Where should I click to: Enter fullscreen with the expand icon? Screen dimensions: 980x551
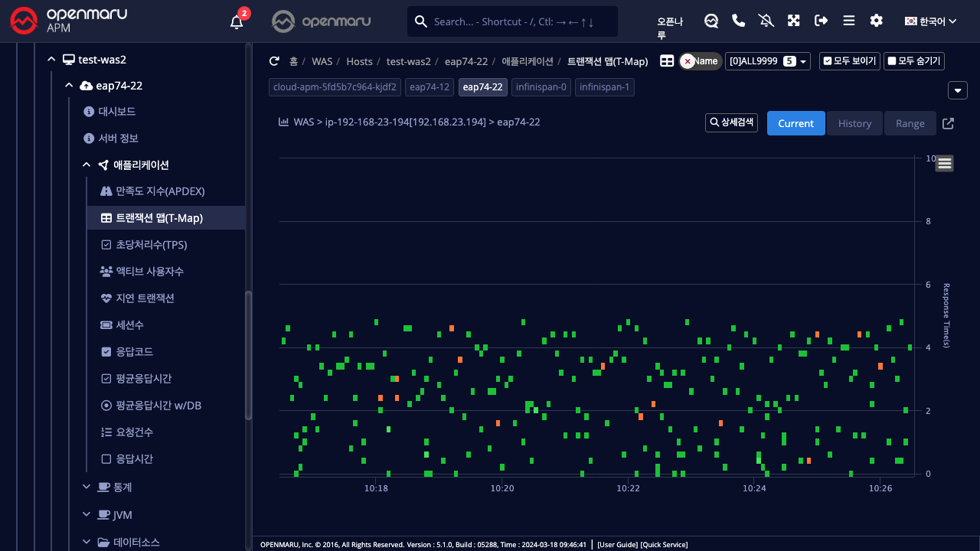(794, 21)
